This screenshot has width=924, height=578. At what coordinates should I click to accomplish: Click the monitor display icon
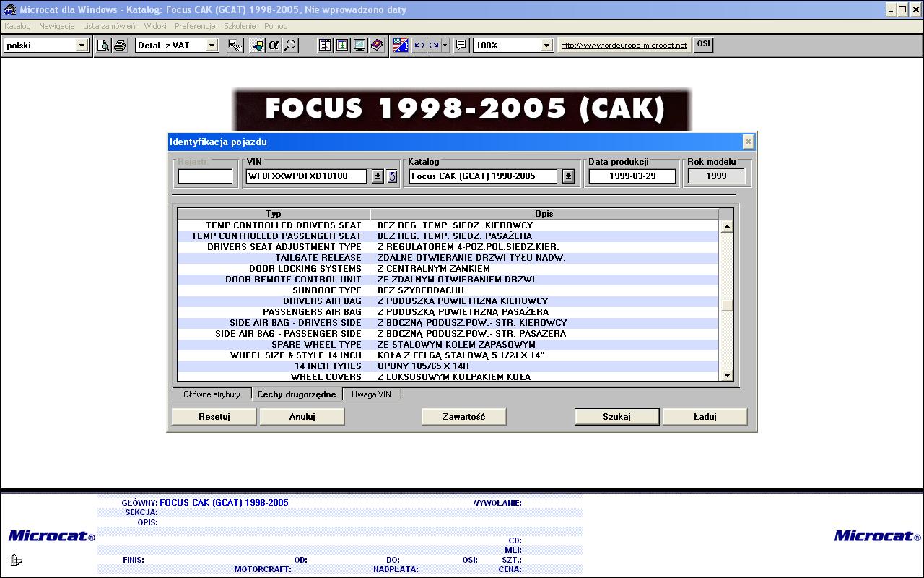click(359, 45)
